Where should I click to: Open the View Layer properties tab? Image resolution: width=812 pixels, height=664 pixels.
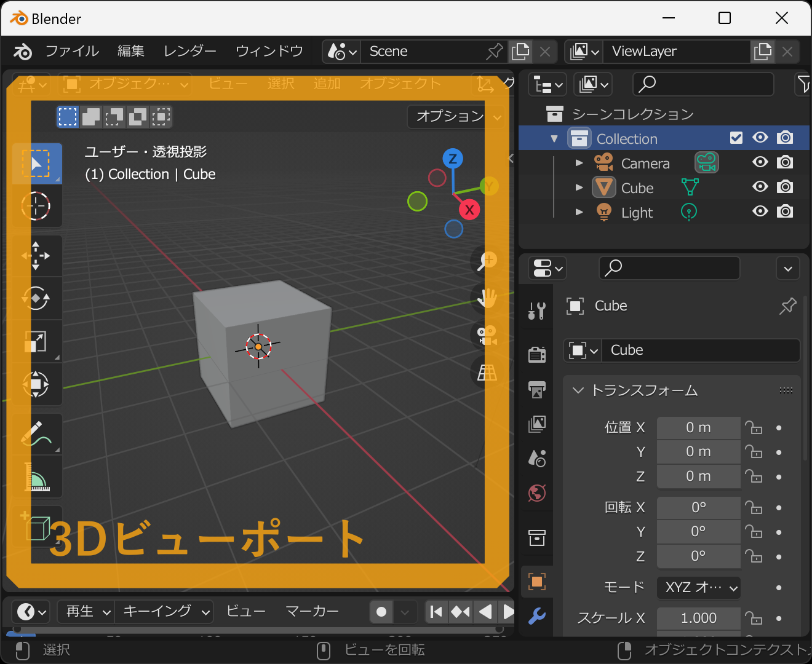pos(537,424)
